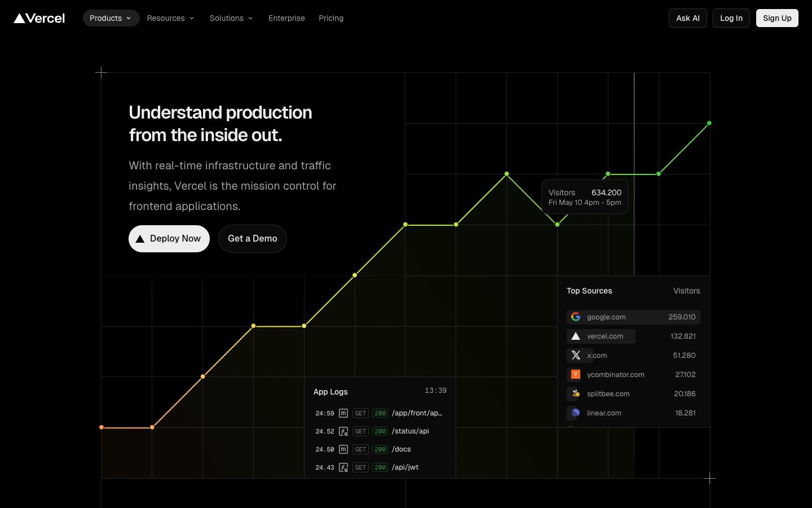Select the Google icon beside google.com
Image resolution: width=812 pixels, height=508 pixels.
point(576,317)
